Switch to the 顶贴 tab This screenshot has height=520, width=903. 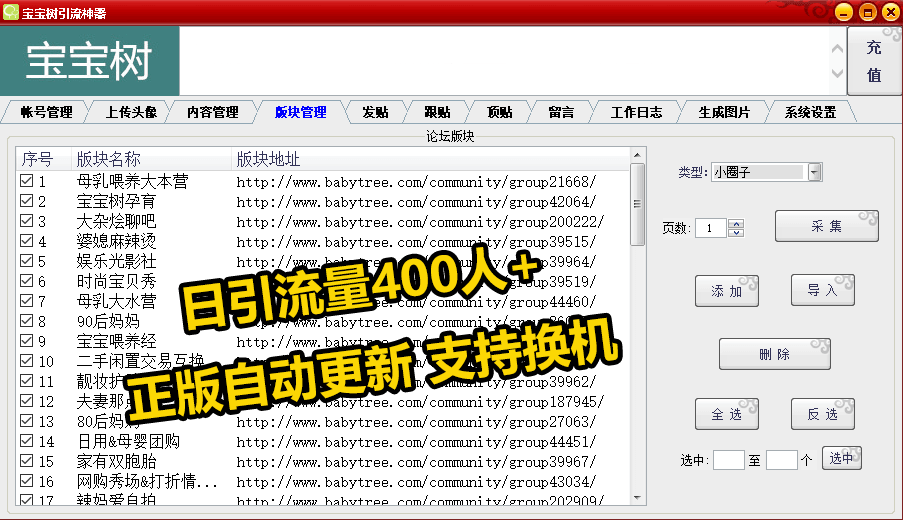pyautogui.click(x=499, y=112)
